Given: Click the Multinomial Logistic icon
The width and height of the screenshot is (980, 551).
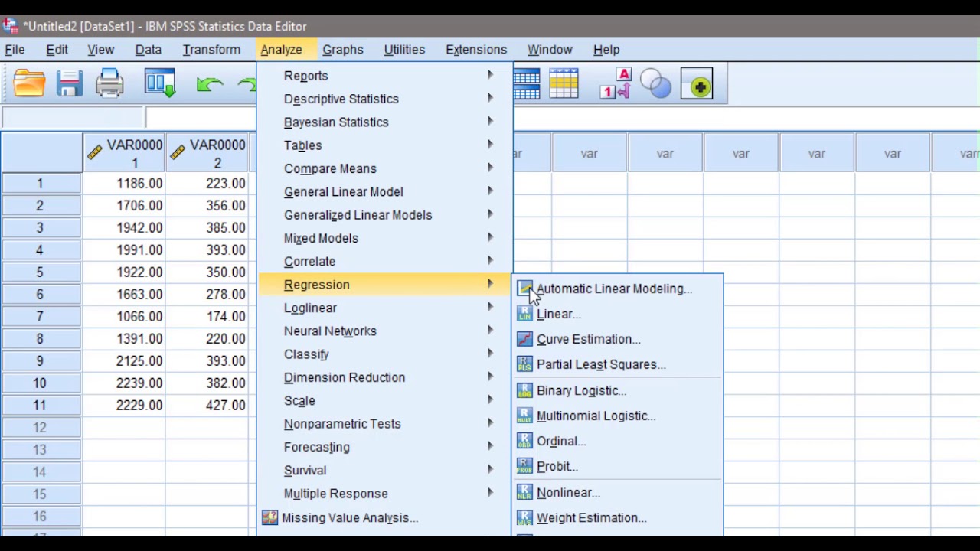Looking at the screenshot, I should click(x=524, y=416).
